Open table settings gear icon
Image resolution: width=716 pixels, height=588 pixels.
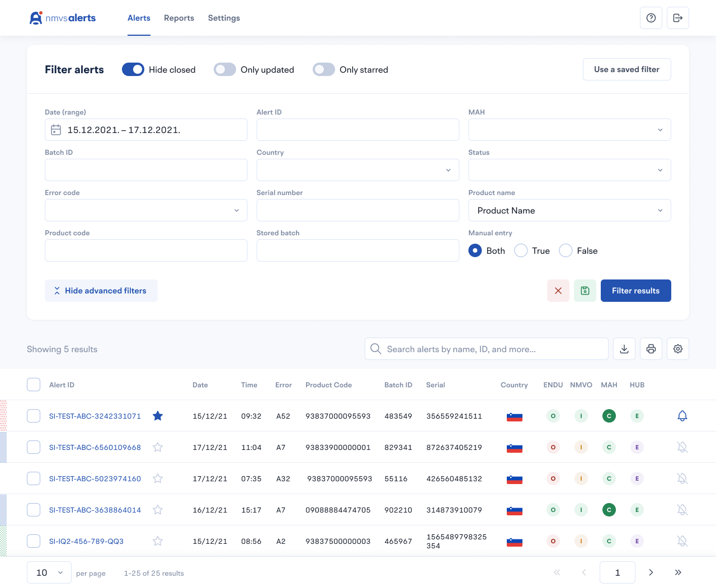tap(678, 349)
